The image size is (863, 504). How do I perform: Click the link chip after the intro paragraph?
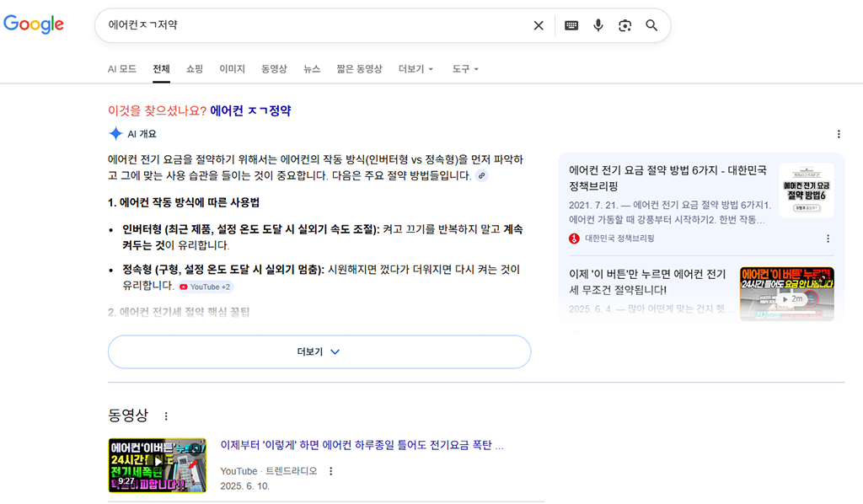coord(481,175)
